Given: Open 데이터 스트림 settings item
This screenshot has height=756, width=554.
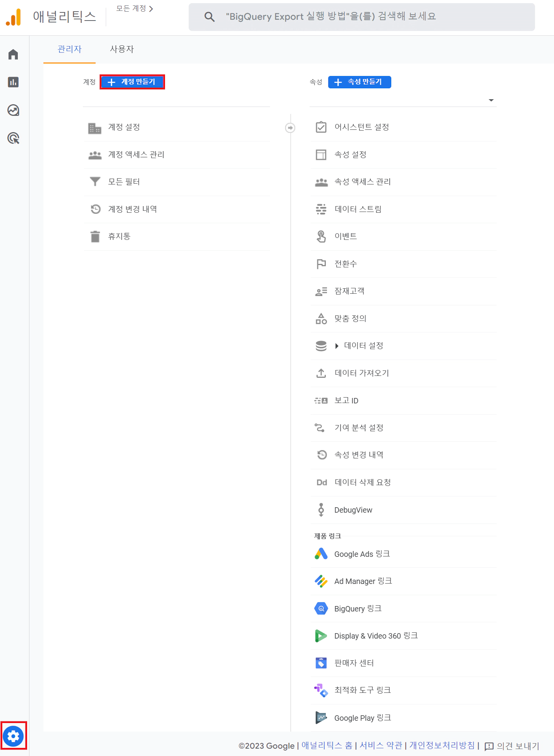Looking at the screenshot, I should [403, 209].
